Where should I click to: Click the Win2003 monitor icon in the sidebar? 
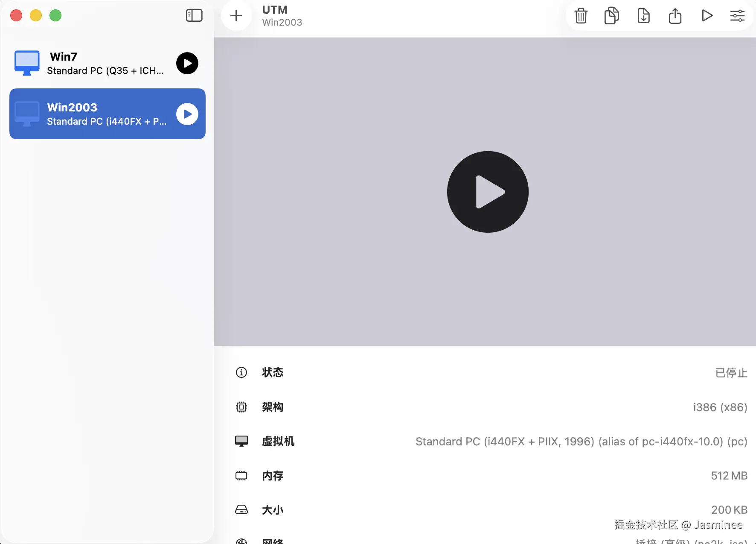[27, 114]
